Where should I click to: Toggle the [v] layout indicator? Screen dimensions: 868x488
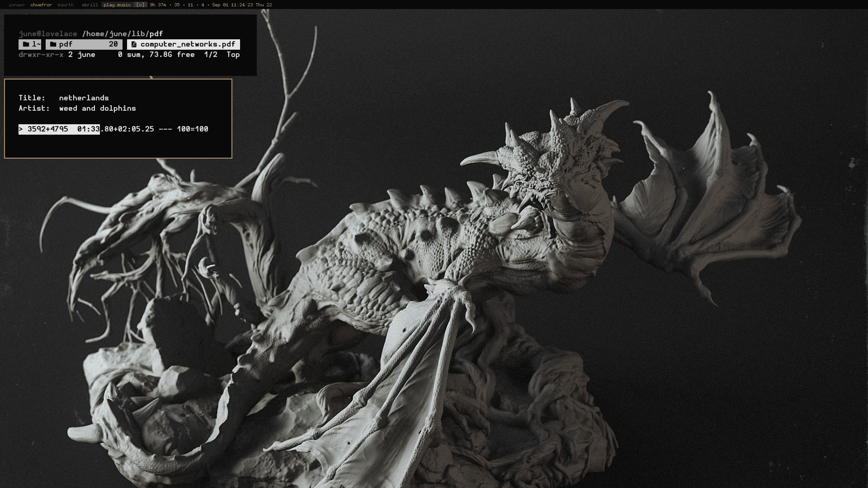pos(141,5)
